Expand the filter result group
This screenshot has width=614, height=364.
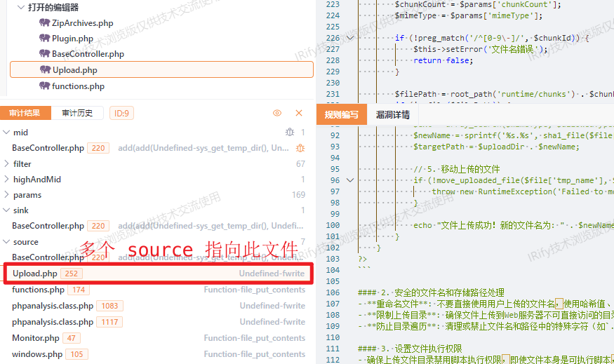(x=6, y=163)
